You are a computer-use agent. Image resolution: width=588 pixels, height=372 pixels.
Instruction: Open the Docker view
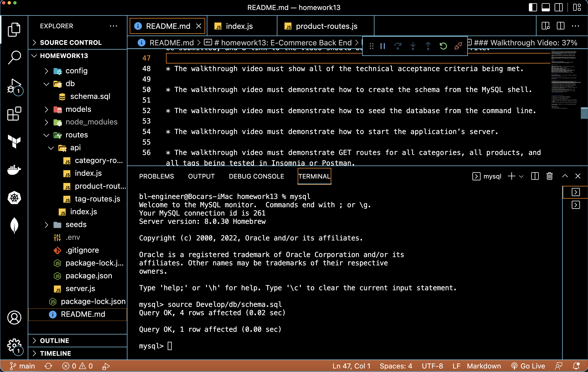tap(14, 170)
